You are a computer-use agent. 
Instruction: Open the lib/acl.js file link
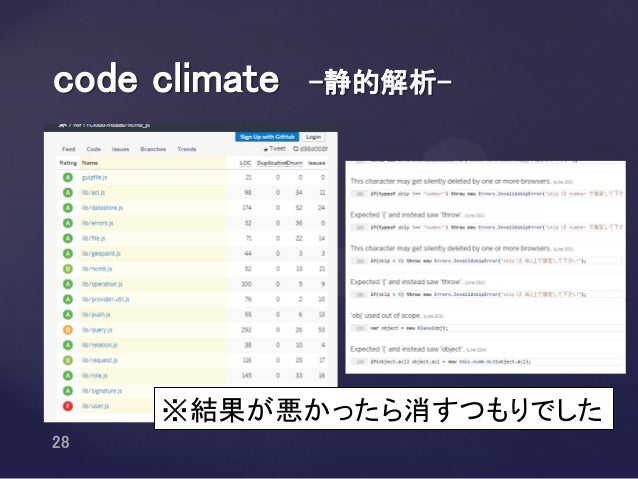(x=93, y=192)
